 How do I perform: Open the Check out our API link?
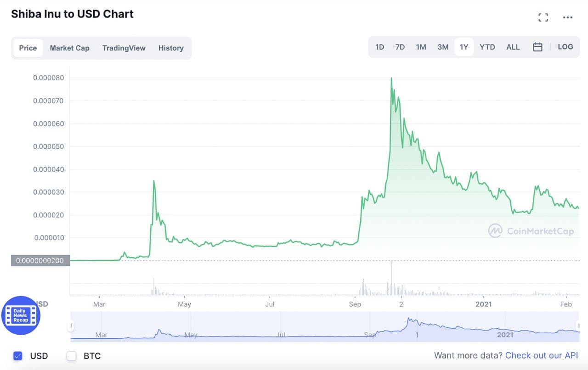pos(542,355)
